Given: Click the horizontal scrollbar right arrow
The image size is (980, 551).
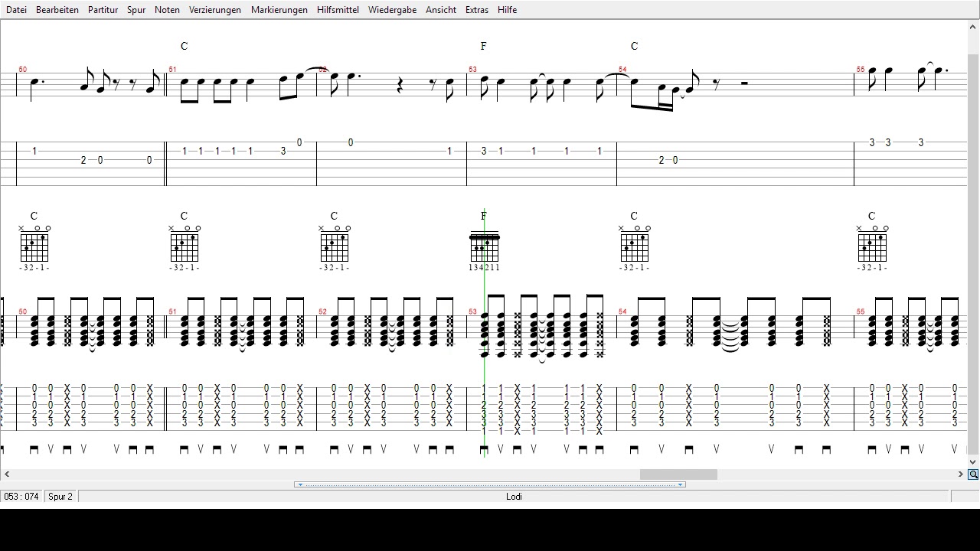Looking at the screenshot, I should 960,474.
